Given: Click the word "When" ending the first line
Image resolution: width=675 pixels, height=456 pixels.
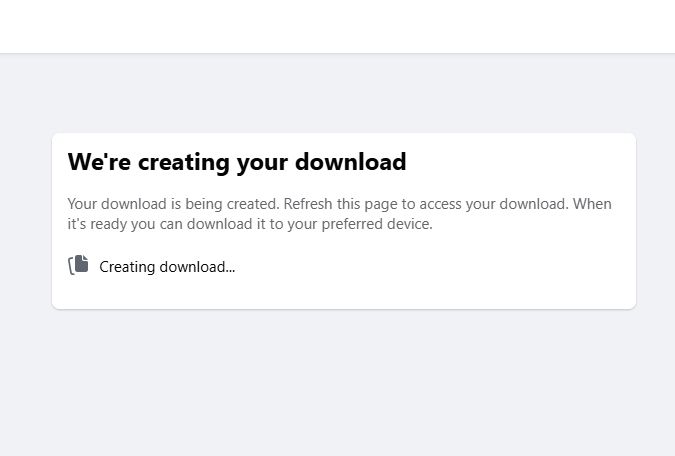Looking at the screenshot, I should [x=592, y=204].
